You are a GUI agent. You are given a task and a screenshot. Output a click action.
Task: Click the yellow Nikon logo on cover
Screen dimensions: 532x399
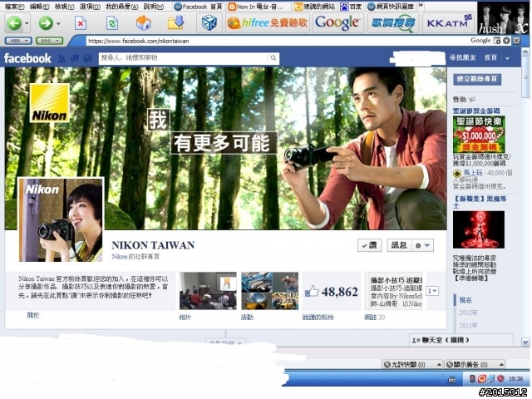[x=50, y=103]
